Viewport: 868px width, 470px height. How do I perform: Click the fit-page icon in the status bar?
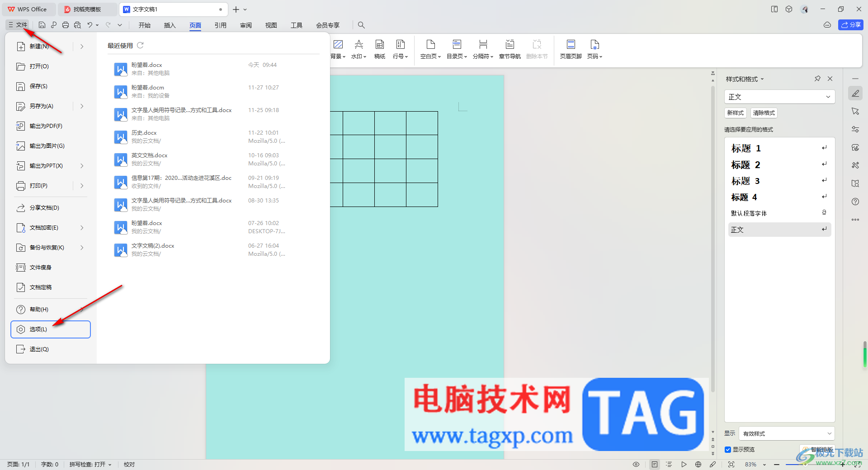pyautogui.click(x=731, y=464)
